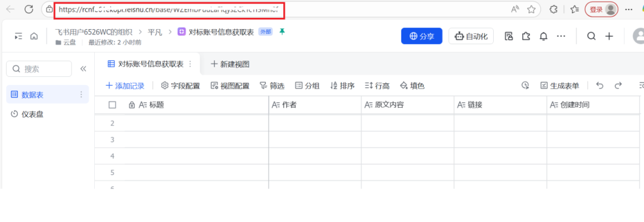644x222 pixels.
Task: Collapse sidebar with double chevron icon
Action: (83, 69)
